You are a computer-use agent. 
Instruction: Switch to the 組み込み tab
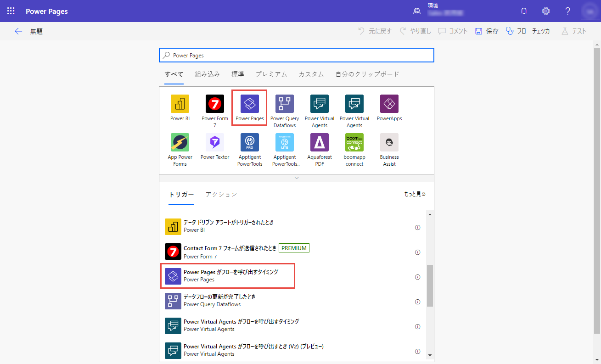[208, 74]
